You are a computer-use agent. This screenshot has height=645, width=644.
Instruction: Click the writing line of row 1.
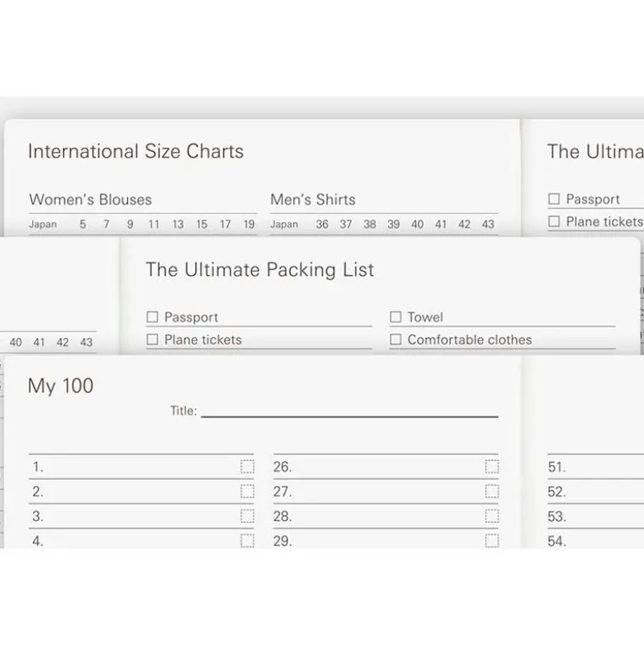141,467
